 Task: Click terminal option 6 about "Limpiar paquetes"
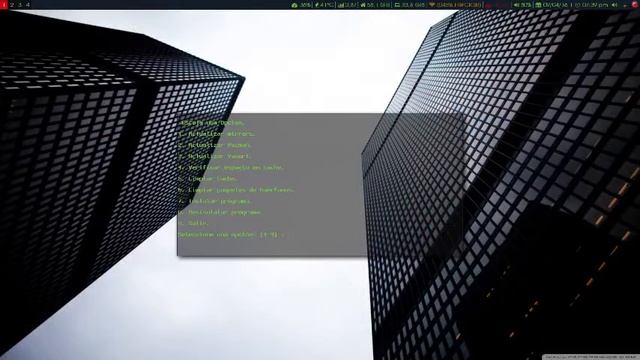(236, 190)
